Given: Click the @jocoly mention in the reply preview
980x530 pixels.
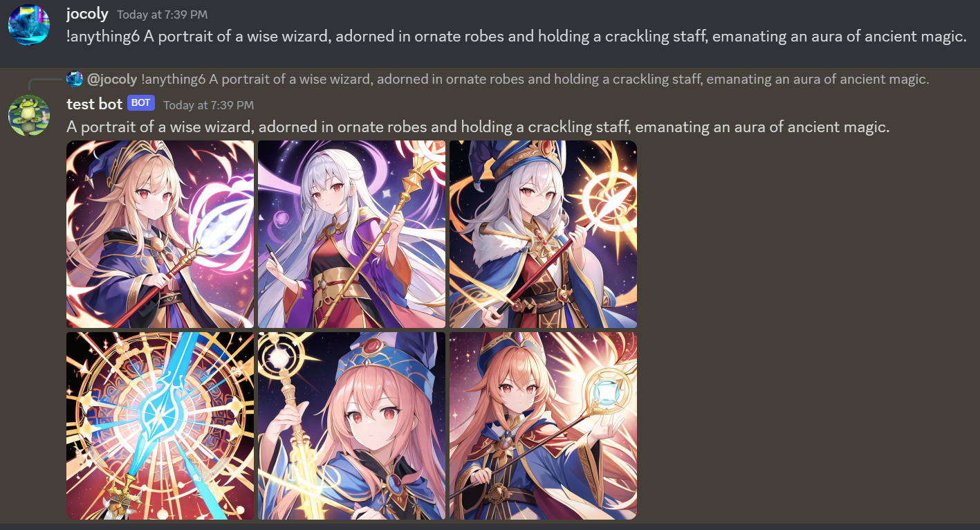Looking at the screenshot, I should pyautogui.click(x=112, y=79).
